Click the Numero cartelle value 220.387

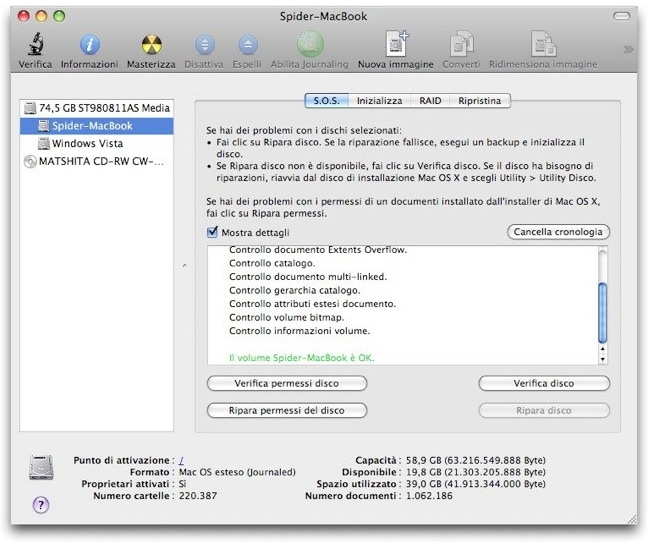pos(198,496)
